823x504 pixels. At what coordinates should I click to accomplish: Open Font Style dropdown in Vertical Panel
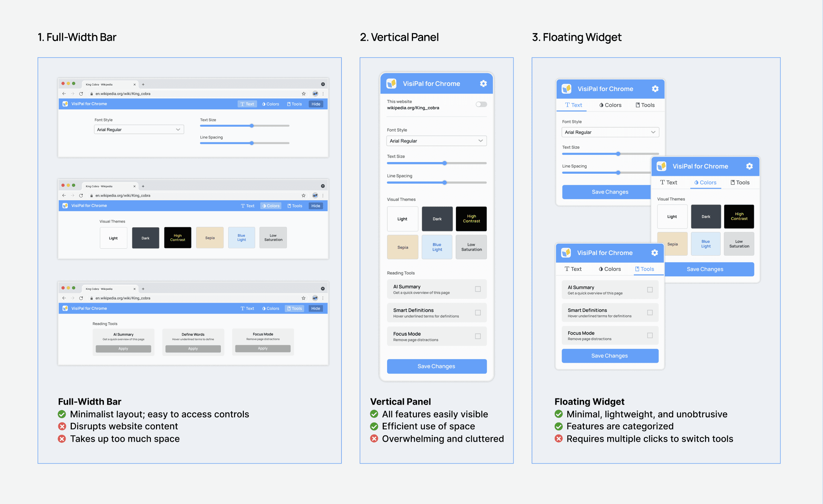click(436, 141)
